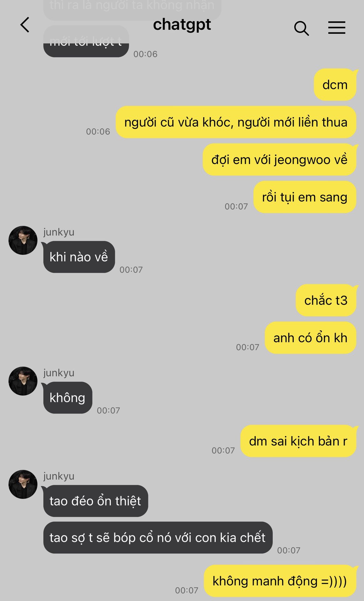Select message "tao sợ t sẽ bóp cổ nó"
The height and width of the screenshot is (601, 364).
(158, 537)
